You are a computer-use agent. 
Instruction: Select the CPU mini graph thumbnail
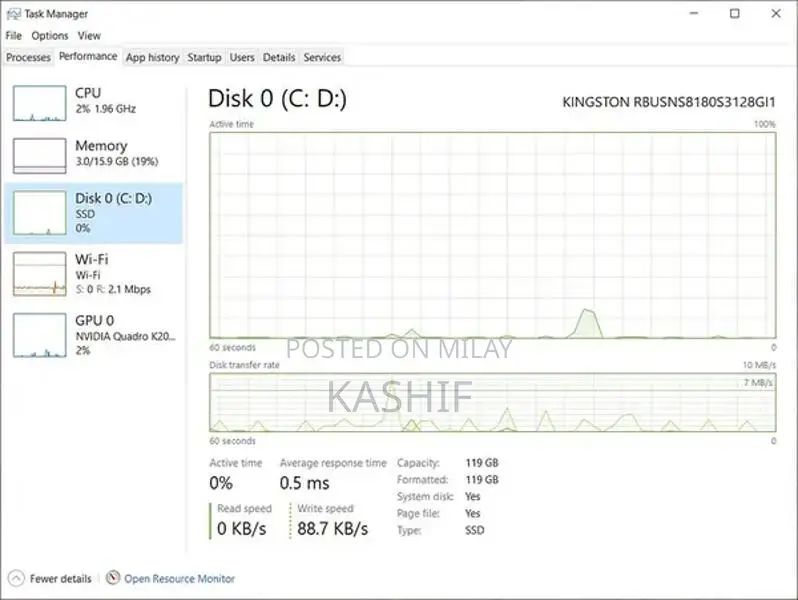[x=39, y=103]
